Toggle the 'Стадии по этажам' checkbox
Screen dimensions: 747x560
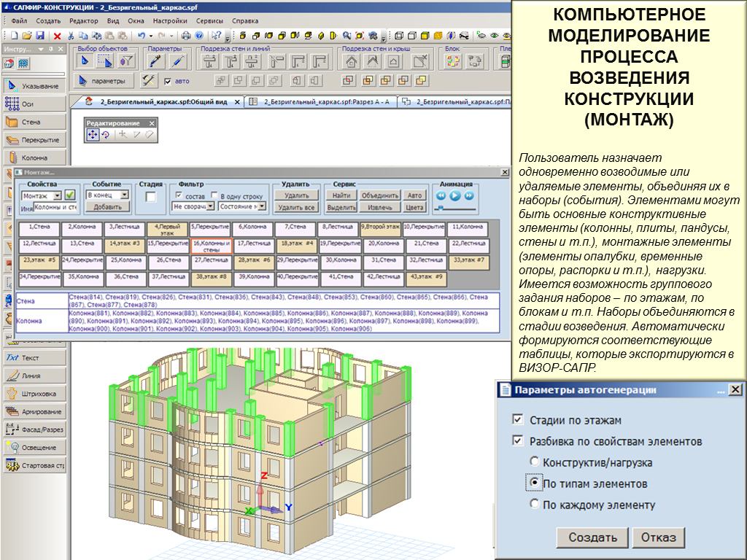click(x=518, y=420)
